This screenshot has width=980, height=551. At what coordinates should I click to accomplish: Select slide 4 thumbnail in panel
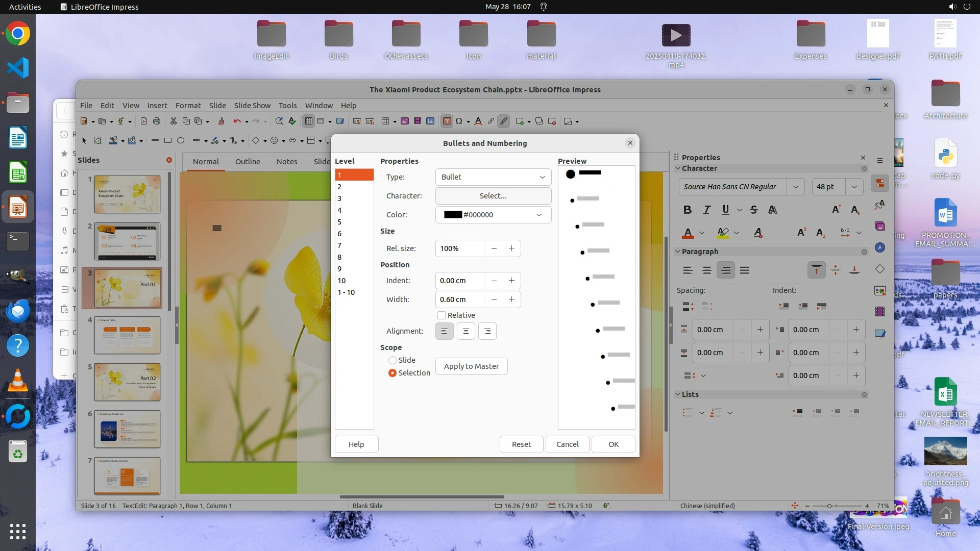[x=127, y=335]
